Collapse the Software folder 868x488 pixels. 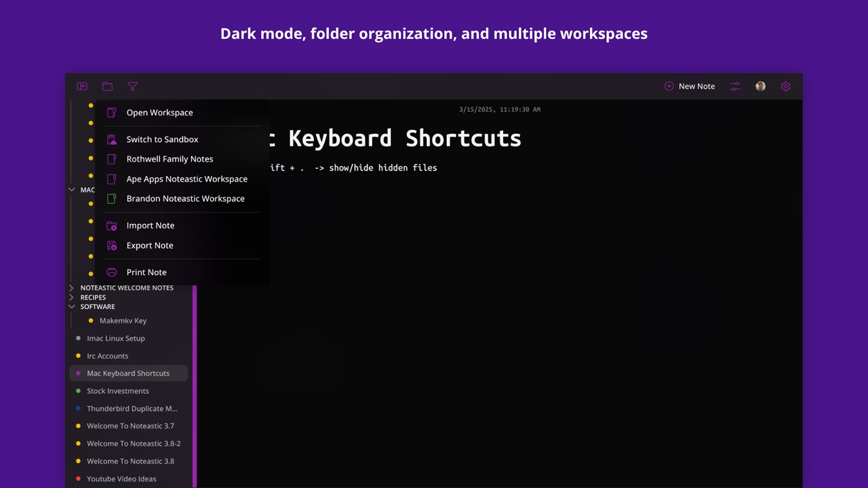[71, 306]
